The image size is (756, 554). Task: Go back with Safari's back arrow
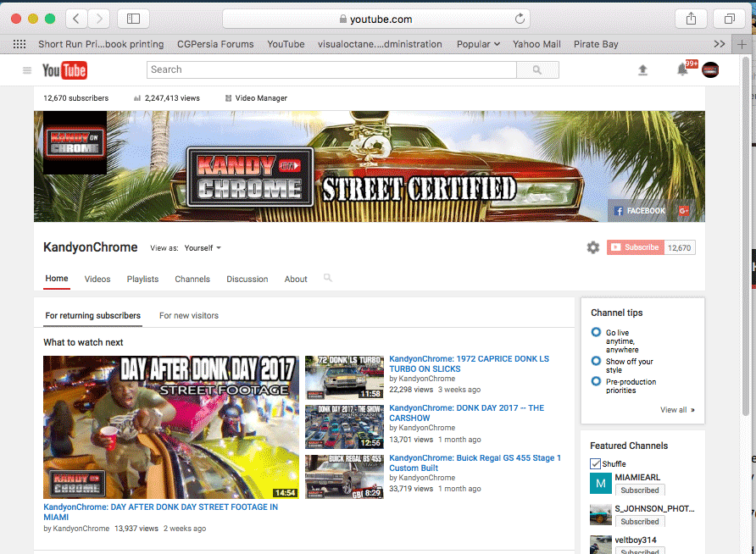pos(75,19)
